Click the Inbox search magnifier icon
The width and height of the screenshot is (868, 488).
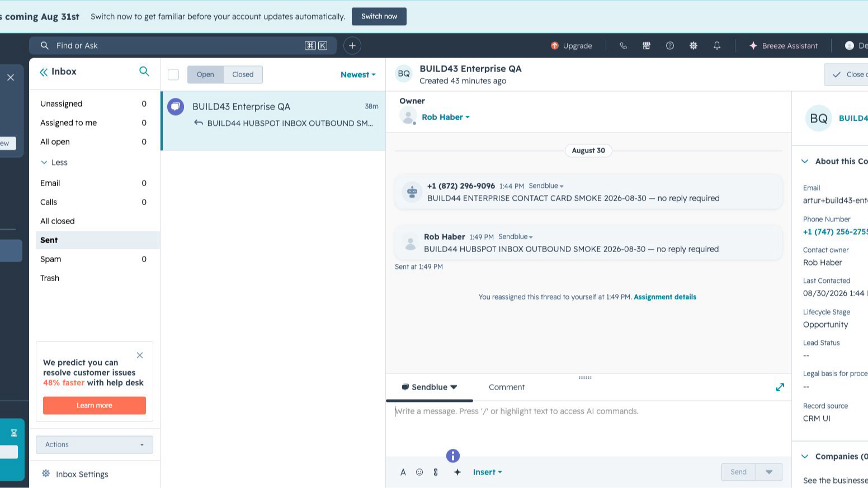click(x=144, y=72)
